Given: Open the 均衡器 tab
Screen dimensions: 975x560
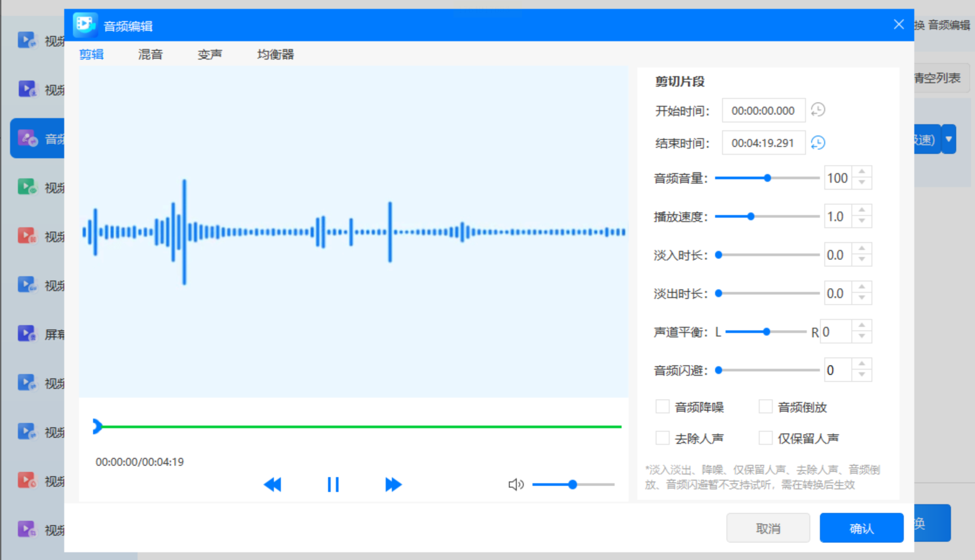Looking at the screenshot, I should 275,55.
